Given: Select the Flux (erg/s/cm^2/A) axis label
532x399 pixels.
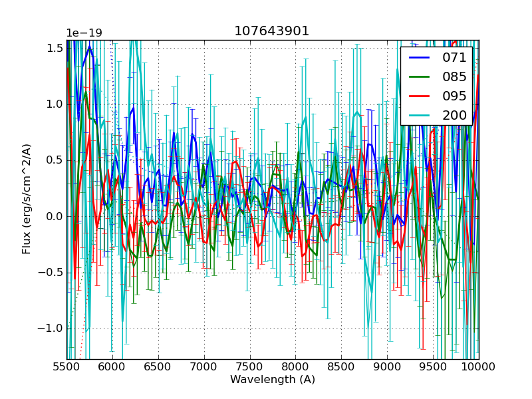Looking at the screenshot, I should [x=27, y=199].
